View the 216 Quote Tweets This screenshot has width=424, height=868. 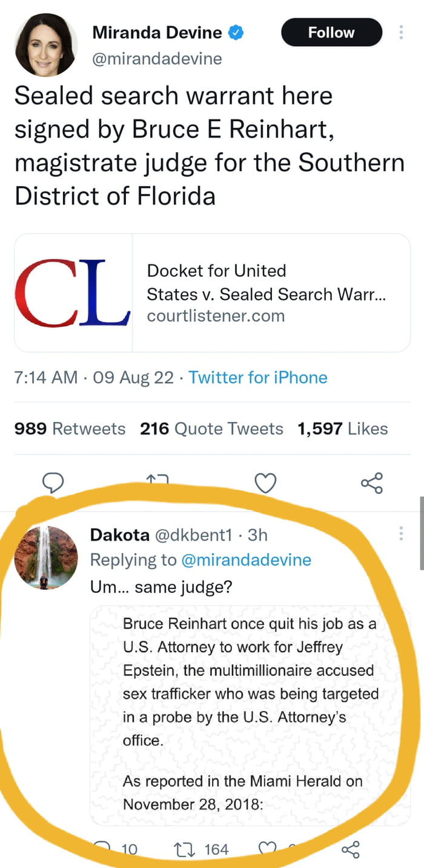click(x=211, y=429)
